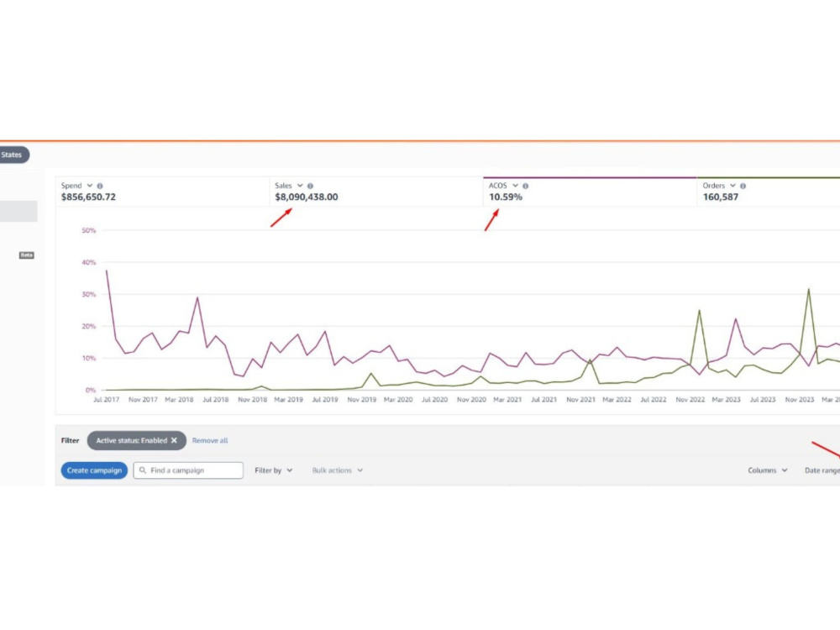Image resolution: width=840 pixels, height=630 pixels.
Task: Select the States pill tab
Action: (x=13, y=155)
